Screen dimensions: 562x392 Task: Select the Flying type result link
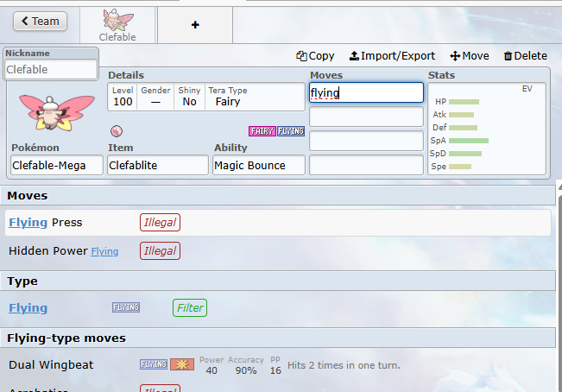pyautogui.click(x=28, y=307)
